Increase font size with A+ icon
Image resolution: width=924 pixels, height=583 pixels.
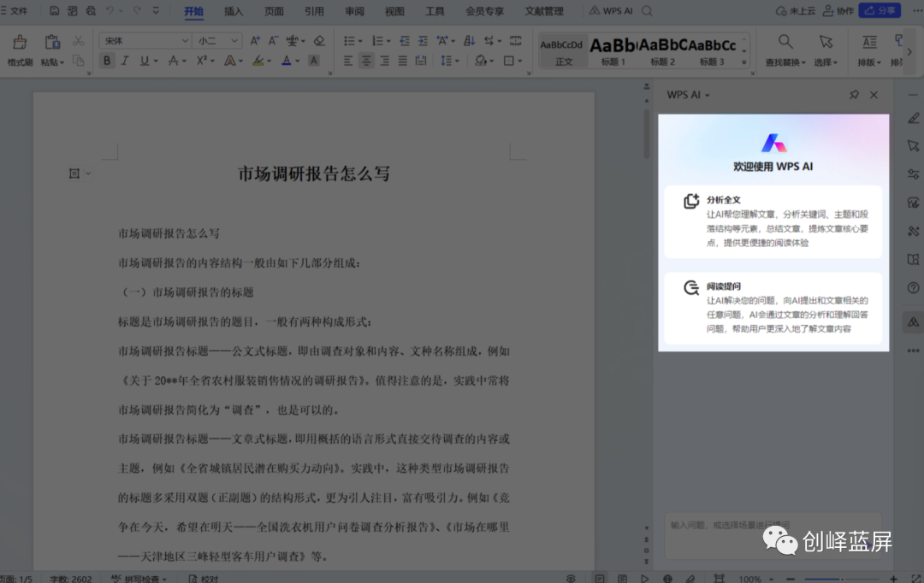pos(255,41)
